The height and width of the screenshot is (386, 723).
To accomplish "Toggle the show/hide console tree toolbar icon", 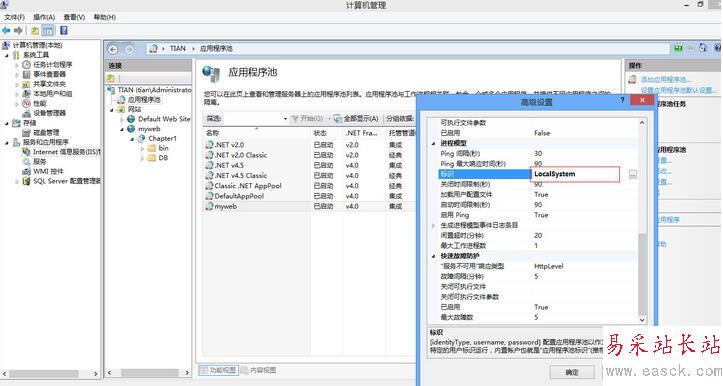I will (47, 30).
